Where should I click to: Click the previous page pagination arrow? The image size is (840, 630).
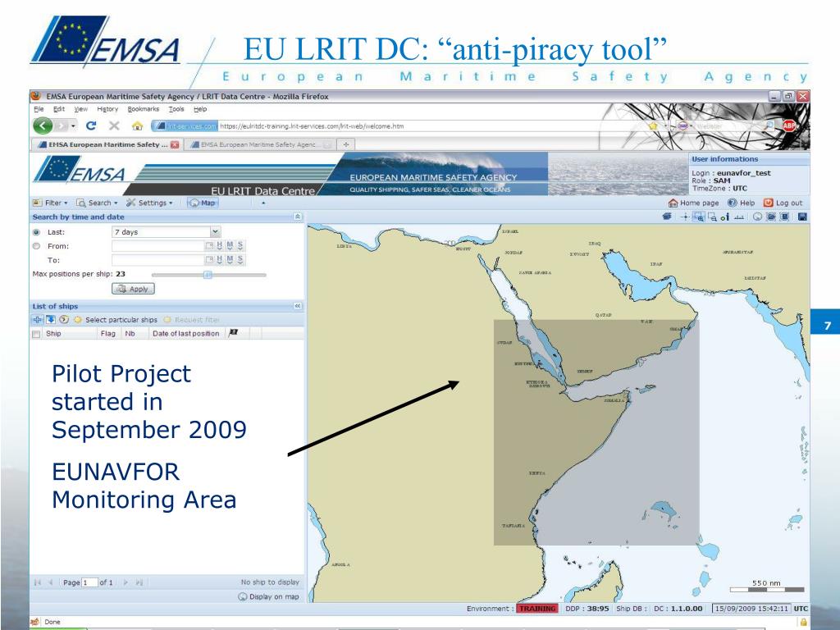pyautogui.click(x=51, y=582)
